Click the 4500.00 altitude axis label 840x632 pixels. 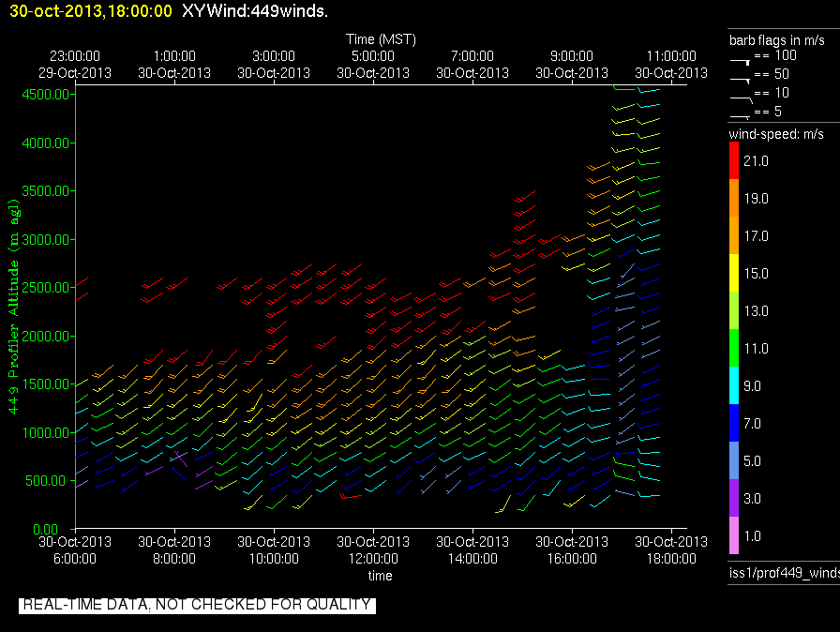(x=46, y=95)
